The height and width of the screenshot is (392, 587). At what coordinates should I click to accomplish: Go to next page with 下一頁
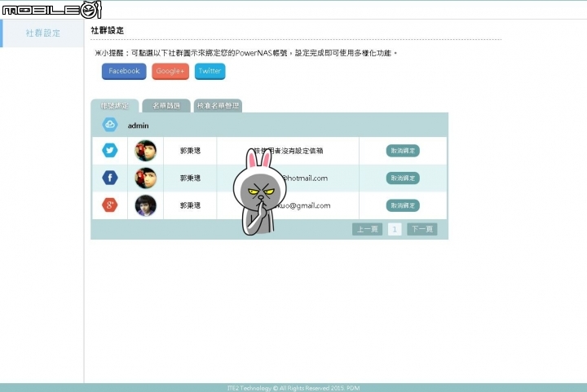(x=422, y=229)
